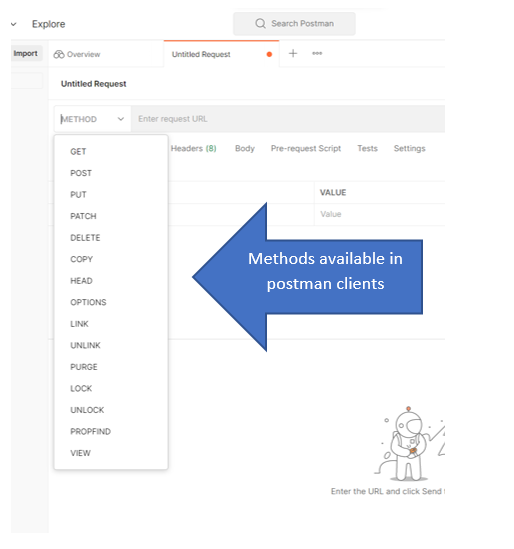Choose HEAD from the method list
This screenshot has width=514, height=549.
(111, 281)
